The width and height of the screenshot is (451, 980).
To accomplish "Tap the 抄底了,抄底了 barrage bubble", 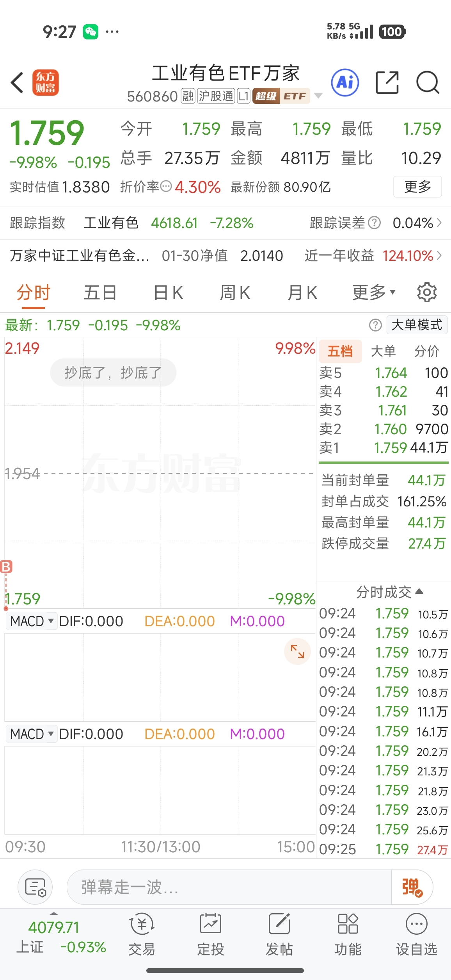I will coord(113,372).
